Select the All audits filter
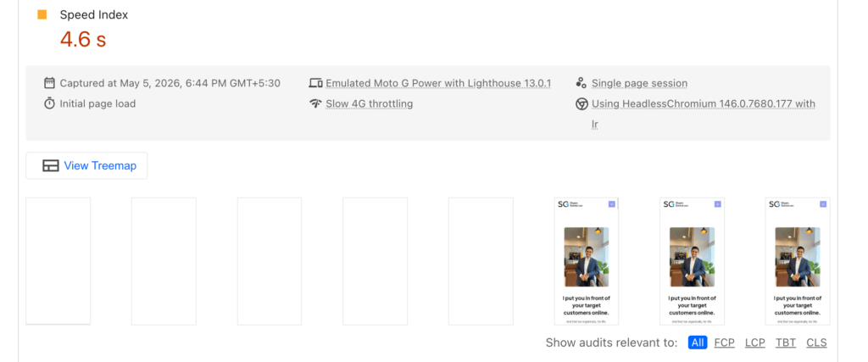 (x=698, y=343)
